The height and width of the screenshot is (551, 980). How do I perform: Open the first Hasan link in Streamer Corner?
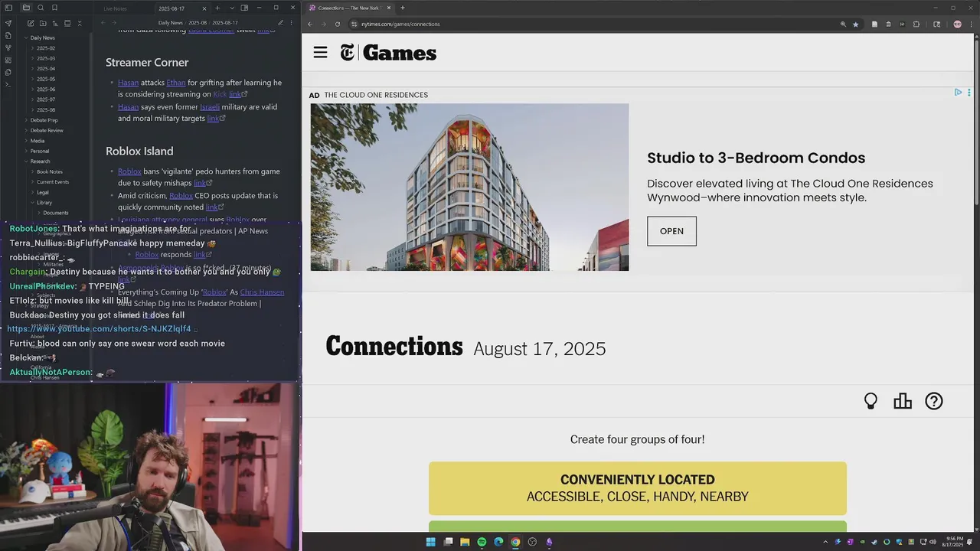pos(128,83)
